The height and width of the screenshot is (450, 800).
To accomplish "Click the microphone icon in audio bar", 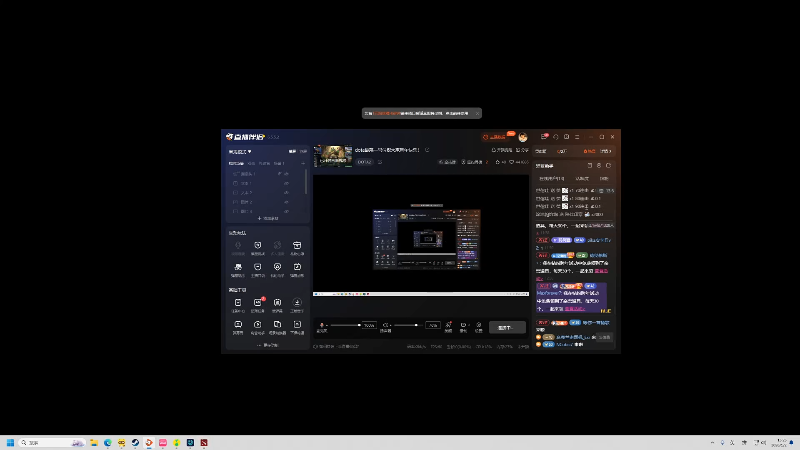I will [321, 325].
